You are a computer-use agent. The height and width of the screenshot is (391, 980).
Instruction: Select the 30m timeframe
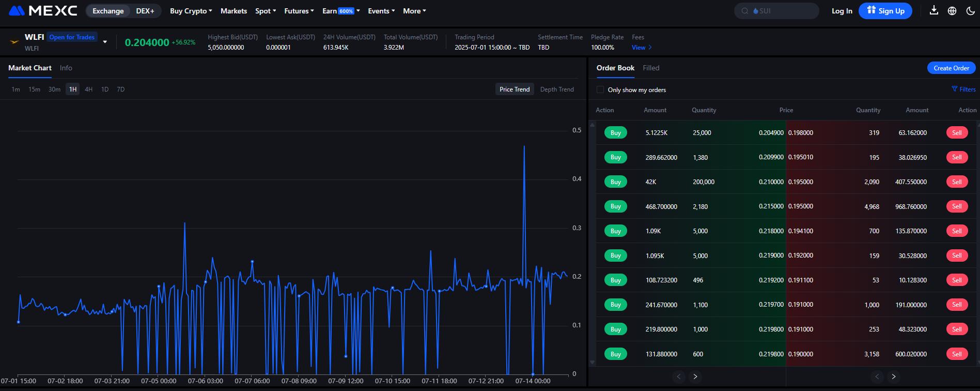coord(54,89)
